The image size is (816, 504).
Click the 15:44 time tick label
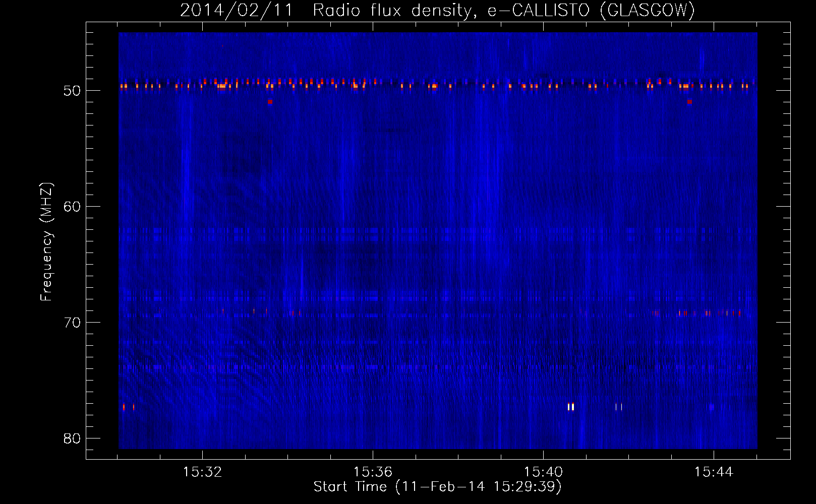click(714, 472)
